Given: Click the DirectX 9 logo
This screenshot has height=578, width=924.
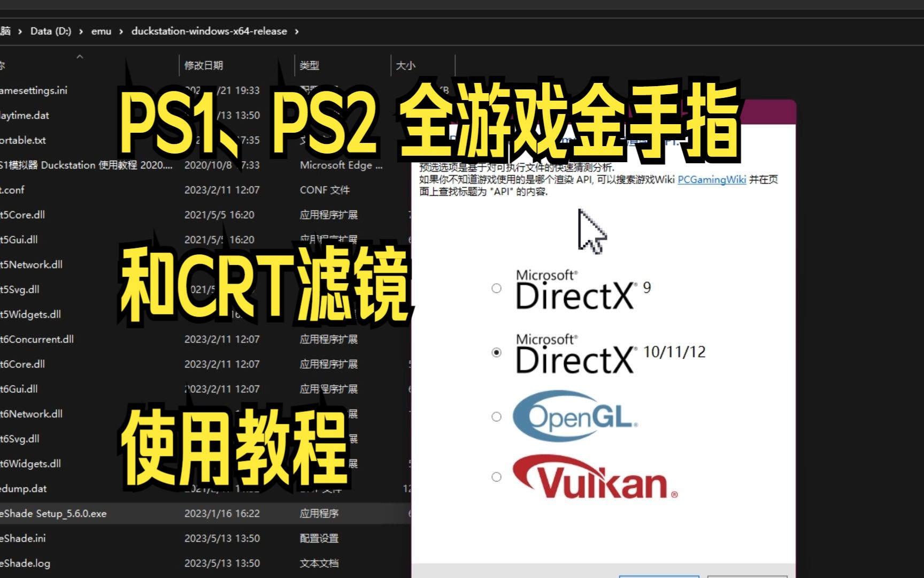Looking at the screenshot, I should (583, 290).
